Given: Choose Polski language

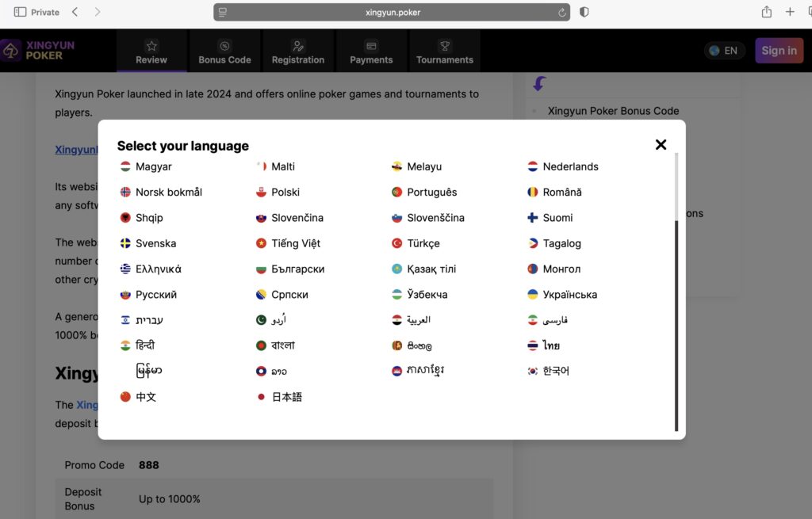Looking at the screenshot, I should (x=285, y=192).
